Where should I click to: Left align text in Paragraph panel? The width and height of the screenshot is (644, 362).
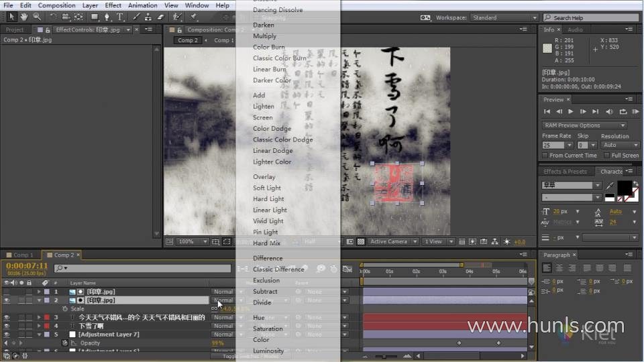[x=547, y=268]
